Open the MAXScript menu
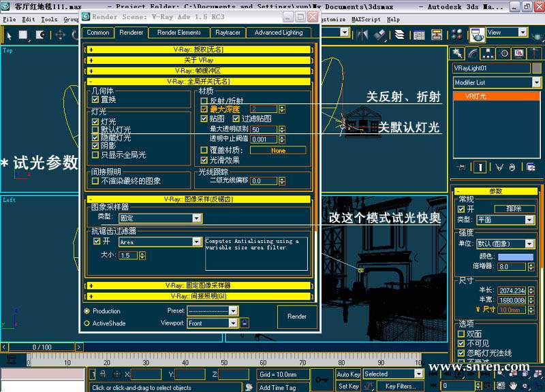This screenshot has width=545, height=392. [366, 20]
